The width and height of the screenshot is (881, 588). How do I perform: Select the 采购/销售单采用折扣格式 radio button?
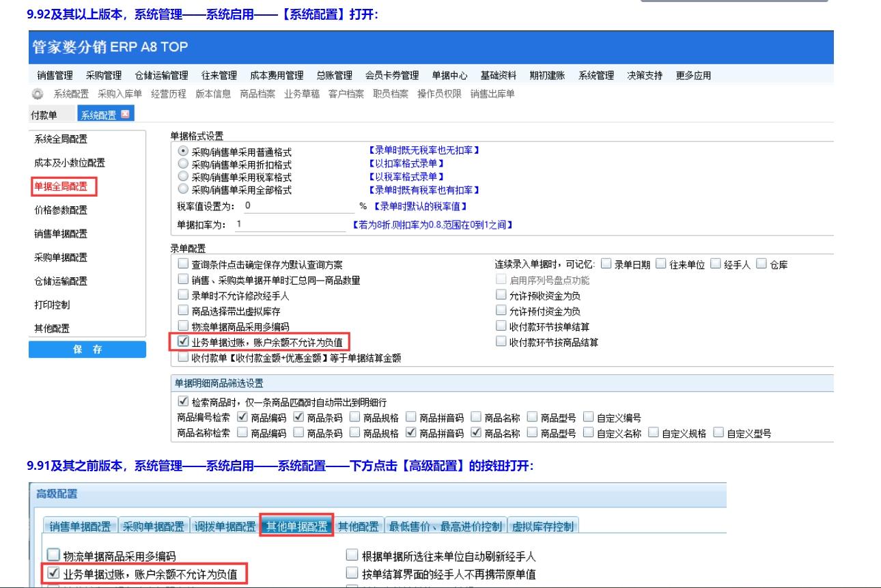click(x=182, y=164)
